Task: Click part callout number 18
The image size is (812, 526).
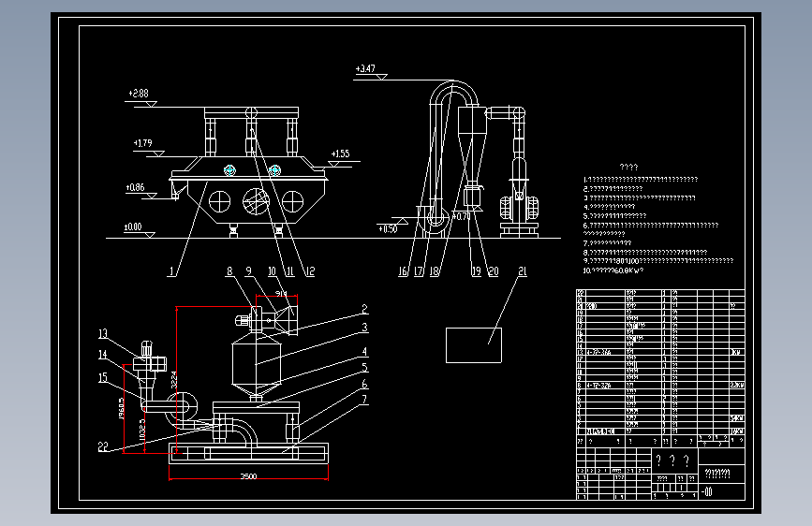Action: (435, 271)
